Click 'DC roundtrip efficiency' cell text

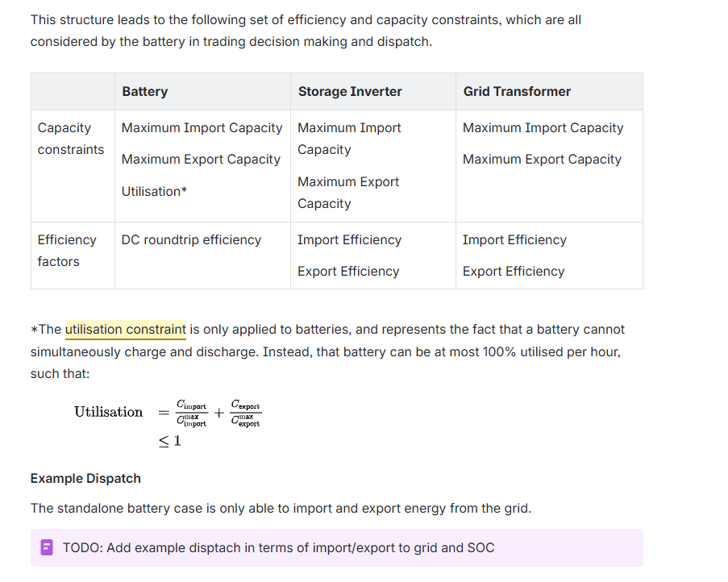tap(191, 240)
